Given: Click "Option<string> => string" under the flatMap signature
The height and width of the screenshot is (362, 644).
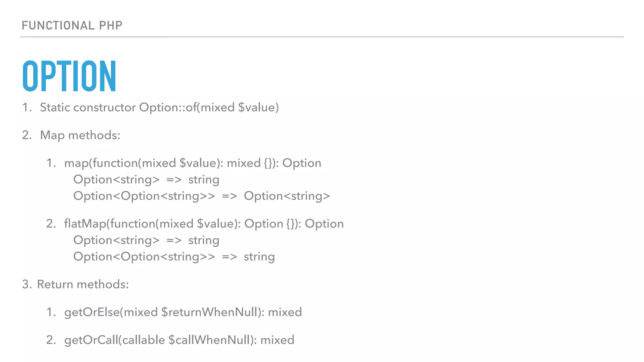Looking at the screenshot, I should pyautogui.click(x=146, y=240).
